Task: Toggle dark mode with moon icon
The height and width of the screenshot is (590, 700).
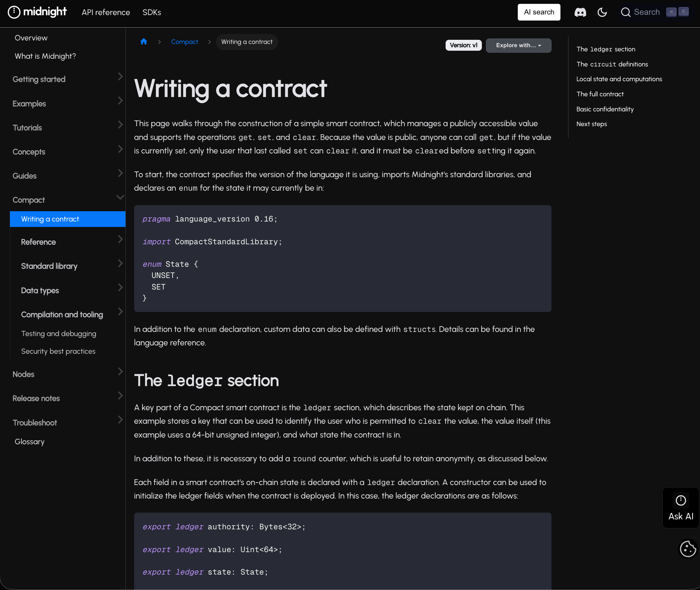Action: point(602,13)
